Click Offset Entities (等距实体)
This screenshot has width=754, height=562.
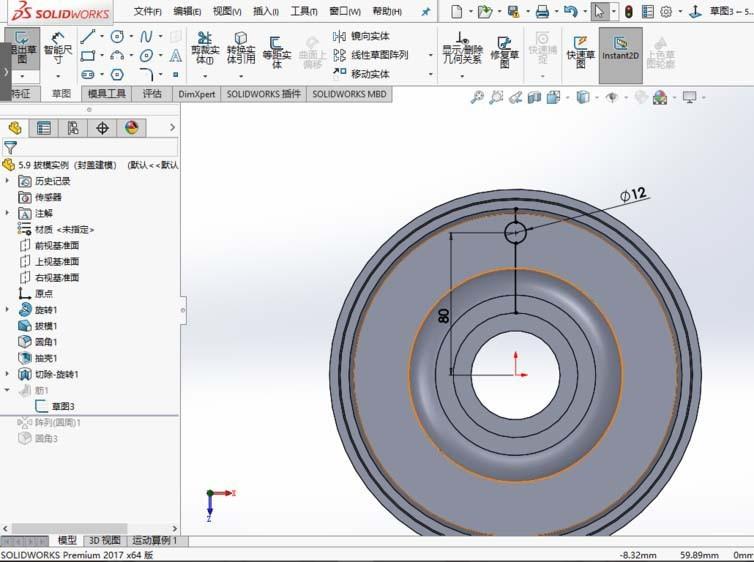point(276,52)
